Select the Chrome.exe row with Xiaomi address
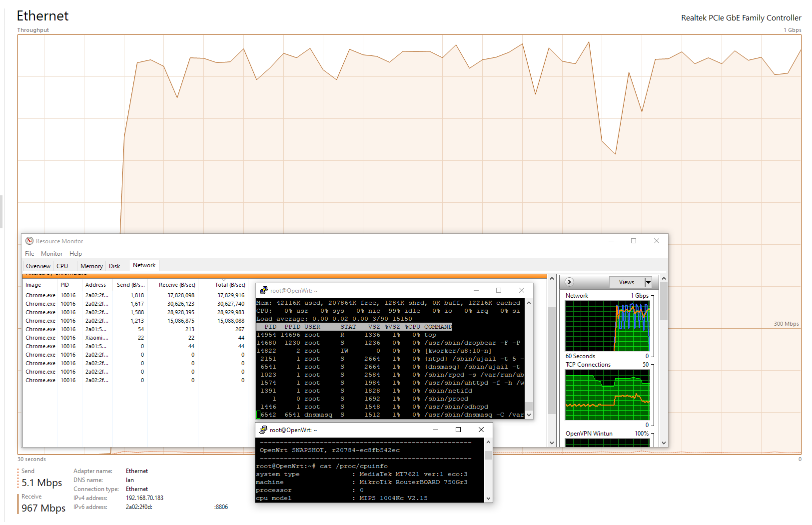812x525 pixels. (x=135, y=338)
